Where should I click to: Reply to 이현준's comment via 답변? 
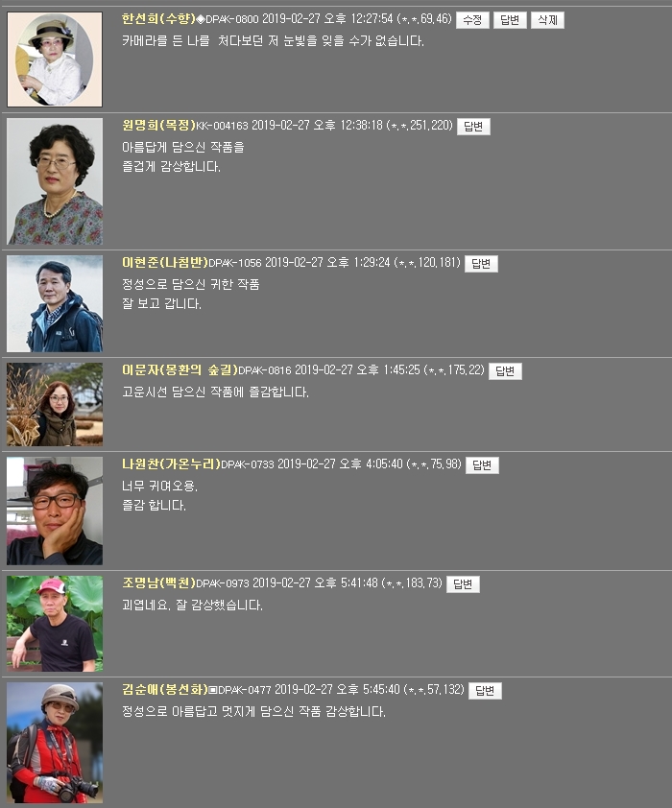481,264
